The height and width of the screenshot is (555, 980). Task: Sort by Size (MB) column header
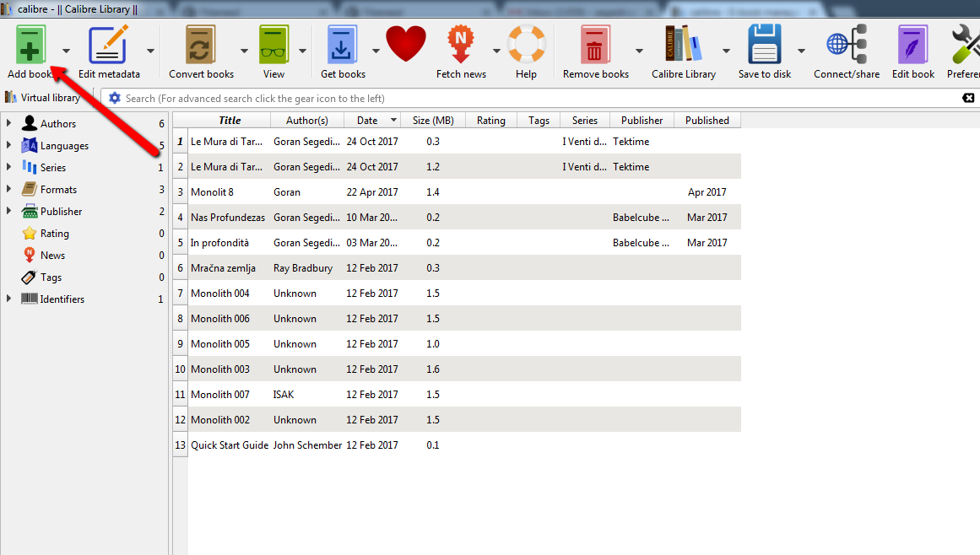point(433,121)
